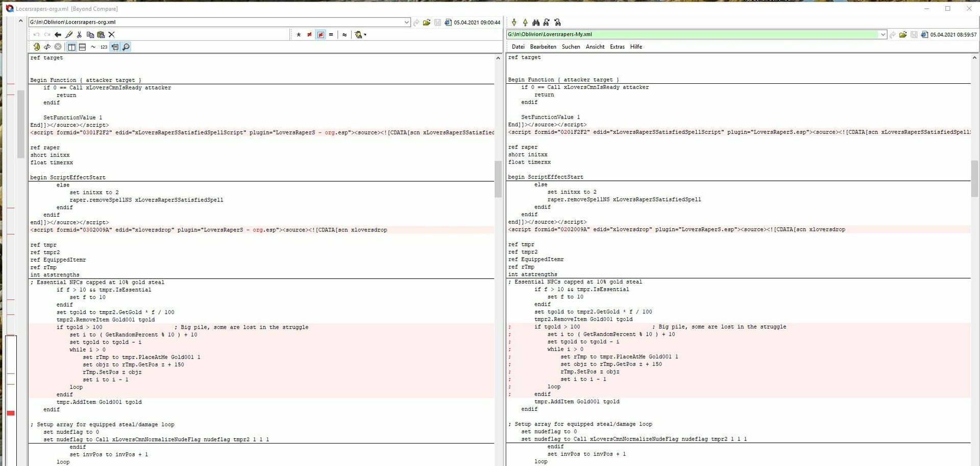Viewport: 980px width, 466px height.
Task: Click the right pane vertical scrollbar thumb
Action: pyautogui.click(x=975, y=179)
